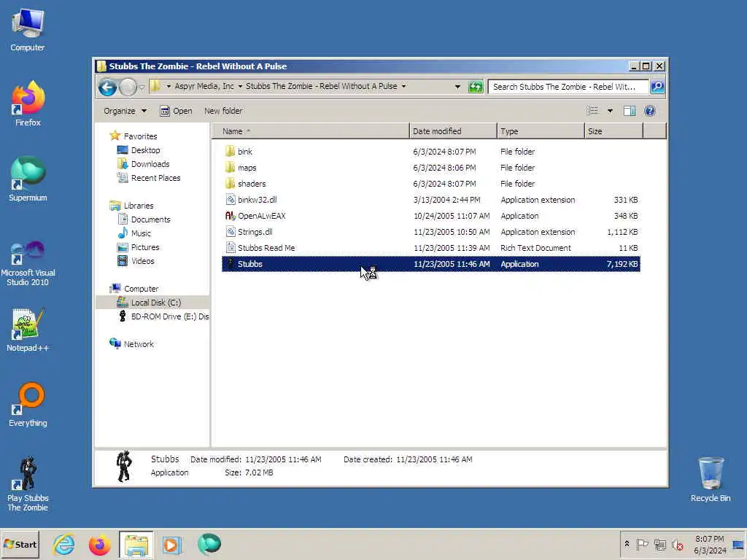Click the search magnifier button
The image size is (747, 560).
tap(657, 87)
